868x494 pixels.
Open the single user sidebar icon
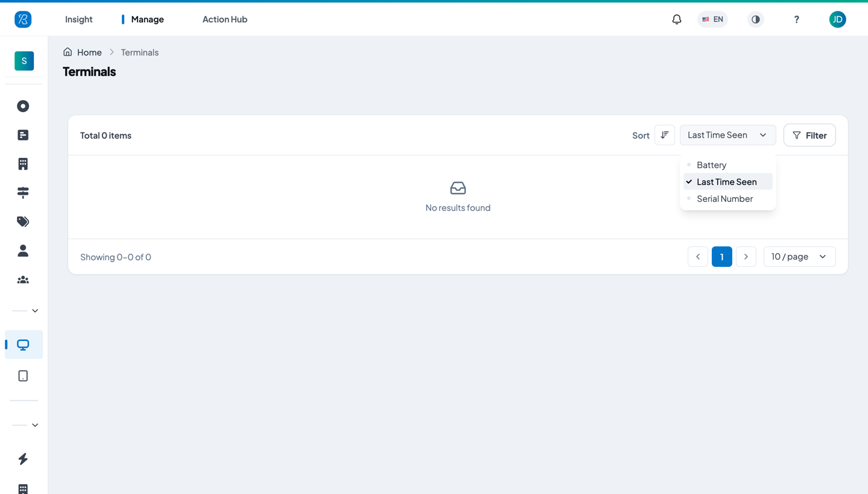pyautogui.click(x=23, y=251)
